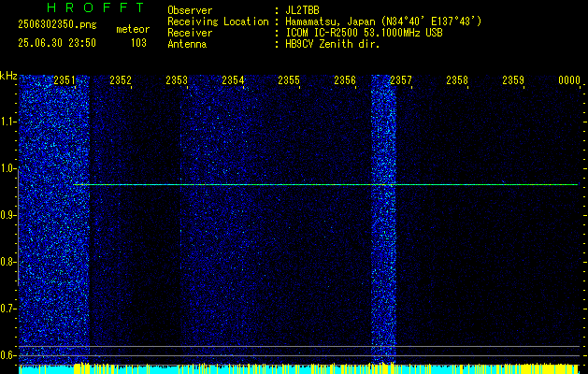This screenshot has width=588, height=374.
Task: Click the 2358 time marker
Action: pyautogui.click(x=457, y=79)
